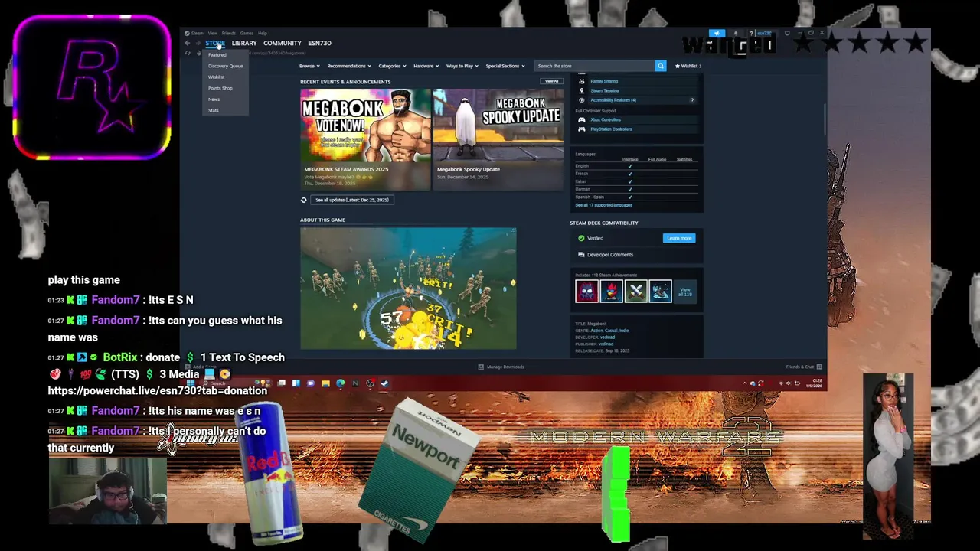
Task: Expand the Hardware dropdown
Action: click(426, 66)
